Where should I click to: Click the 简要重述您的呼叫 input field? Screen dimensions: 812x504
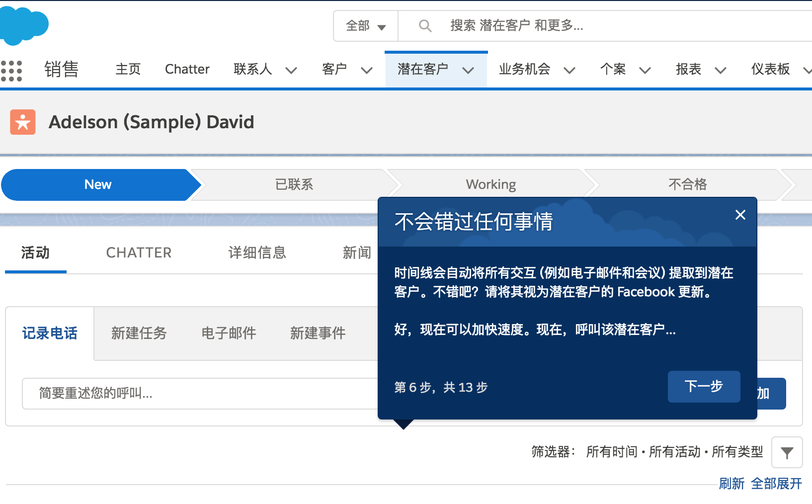(200, 394)
